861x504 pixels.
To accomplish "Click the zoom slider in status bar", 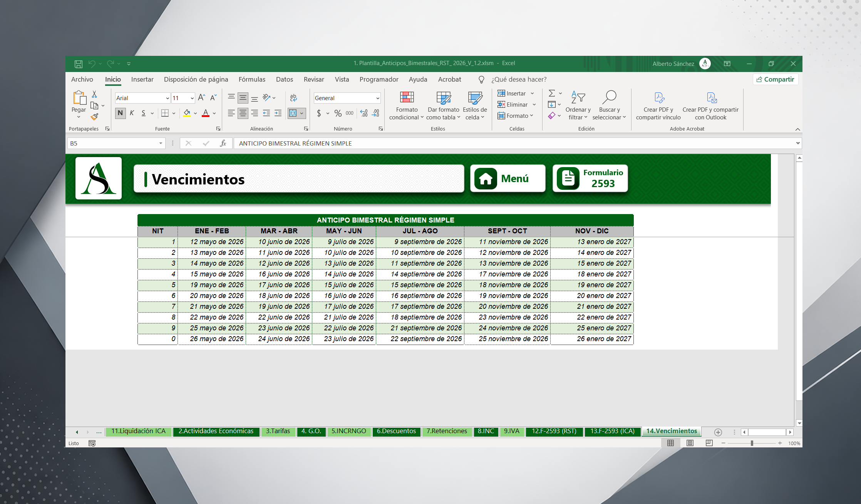I will (x=752, y=443).
